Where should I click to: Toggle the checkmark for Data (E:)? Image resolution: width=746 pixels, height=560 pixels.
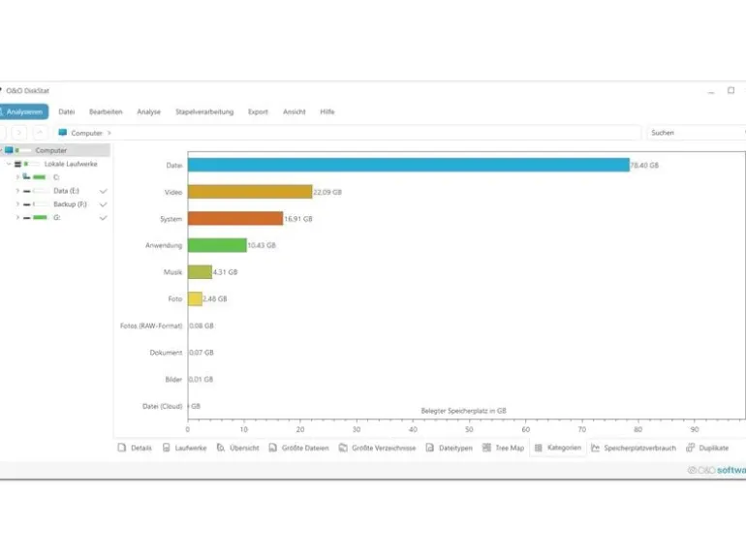103,191
